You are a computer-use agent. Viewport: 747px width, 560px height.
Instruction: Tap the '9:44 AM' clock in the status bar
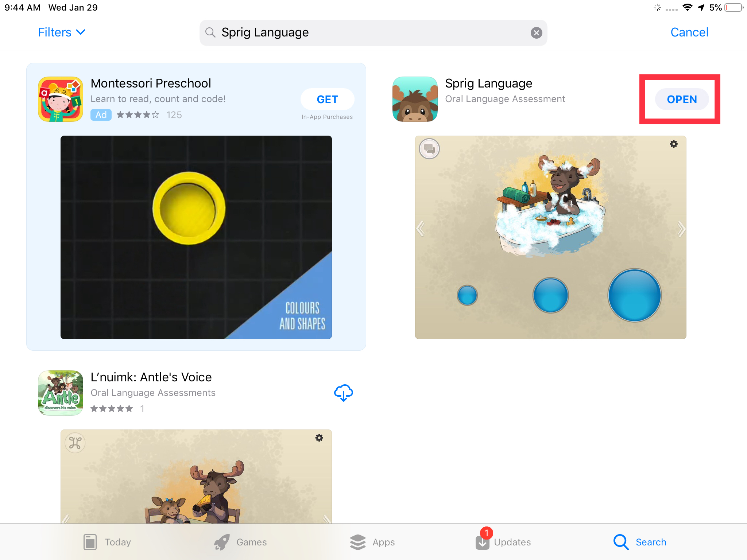[x=23, y=8]
